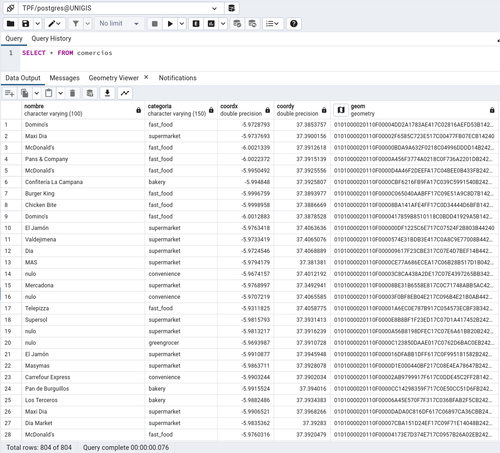Click the Help question mark icon
500x453 pixels.
tap(294, 24)
